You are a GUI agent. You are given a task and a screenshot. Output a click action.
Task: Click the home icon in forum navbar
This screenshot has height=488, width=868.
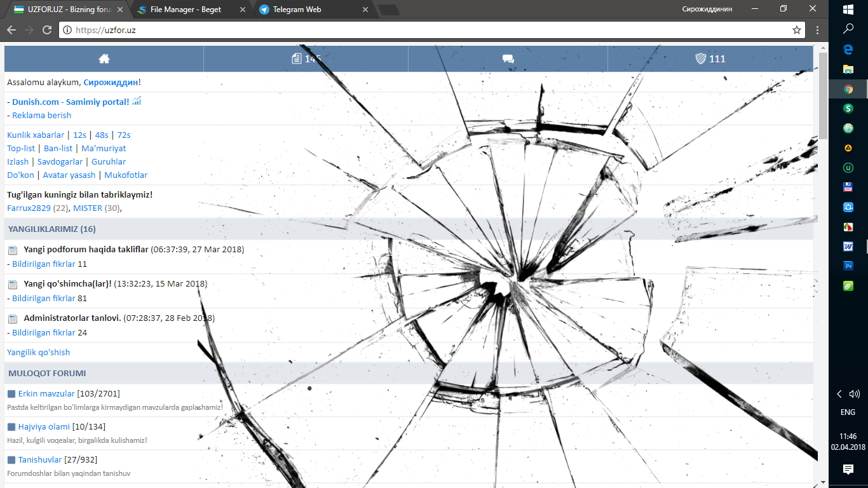[x=104, y=58]
